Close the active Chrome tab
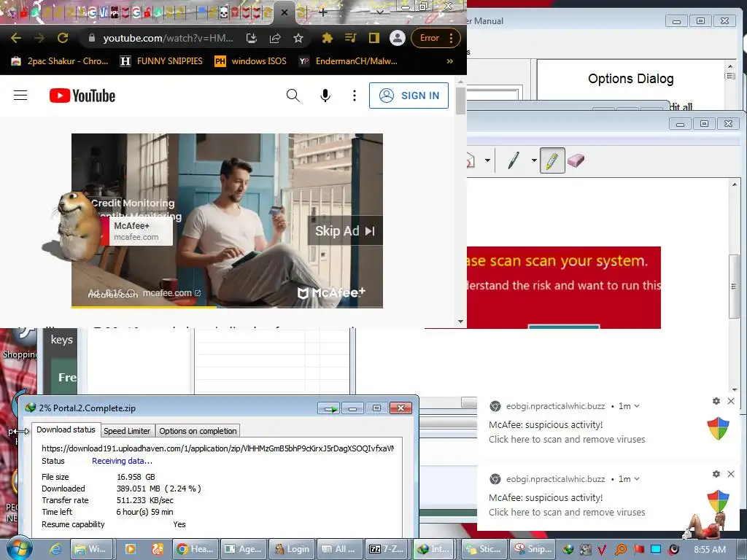This screenshot has height=560, width=747. (285, 13)
